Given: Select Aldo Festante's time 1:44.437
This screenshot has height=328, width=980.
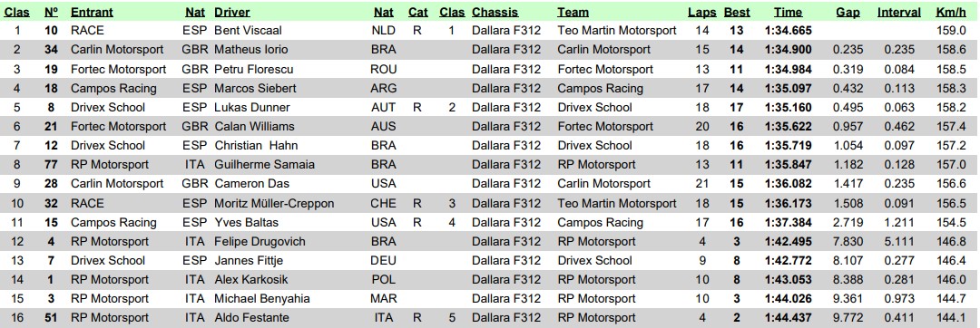Looking at the screenshot, I should tap(789, 318).
